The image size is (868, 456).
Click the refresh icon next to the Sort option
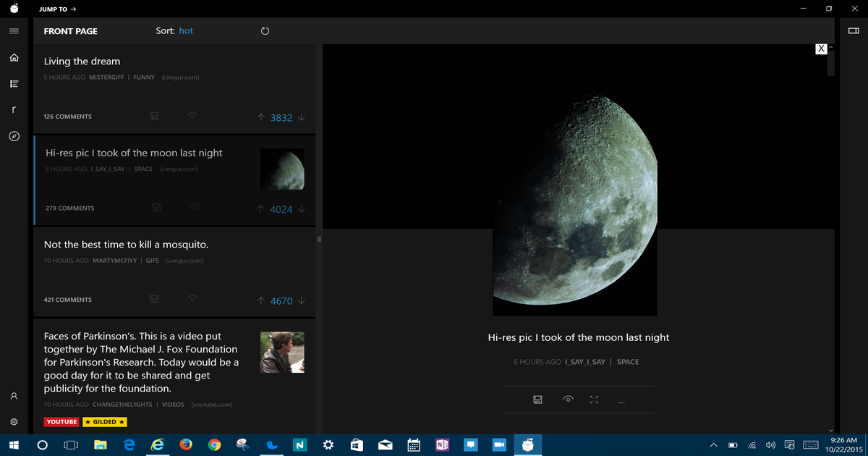coord(265,30)
